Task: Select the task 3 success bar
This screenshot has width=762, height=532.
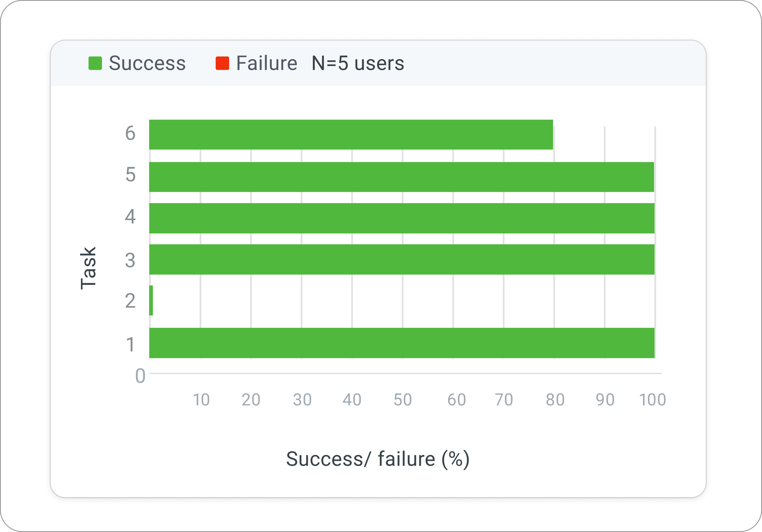Action: [401, 259]
